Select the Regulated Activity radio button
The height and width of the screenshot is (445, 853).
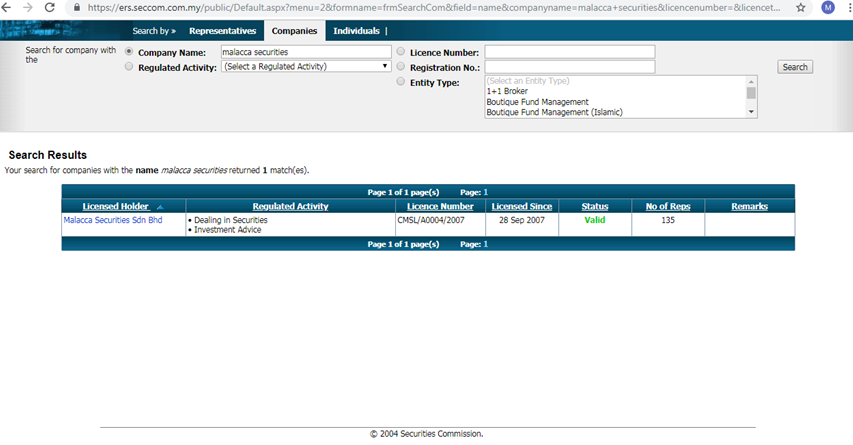pyautogui.click(x=129, y=66)
